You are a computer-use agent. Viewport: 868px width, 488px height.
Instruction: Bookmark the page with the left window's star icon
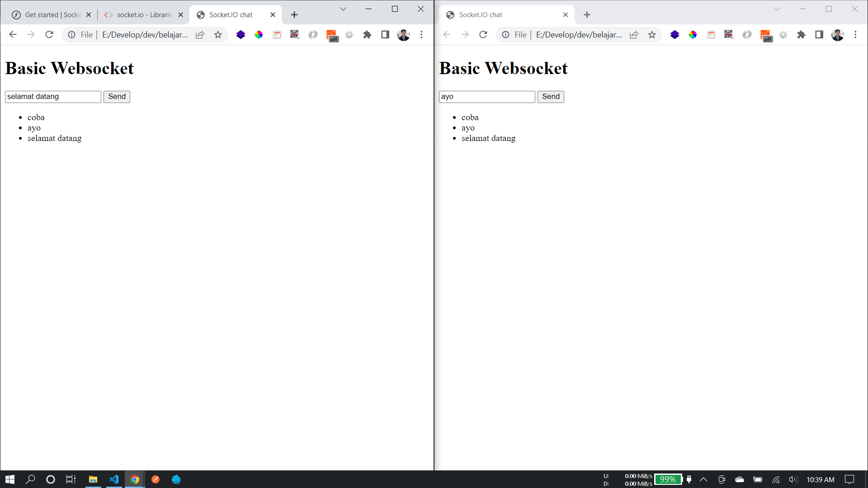(x=218, y=34)
